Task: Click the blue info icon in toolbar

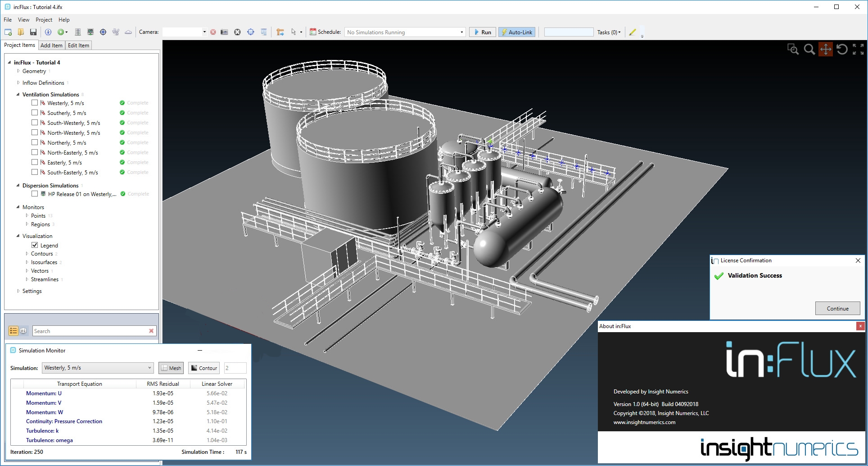Action: pyautogui.click(x=48, y=32)
